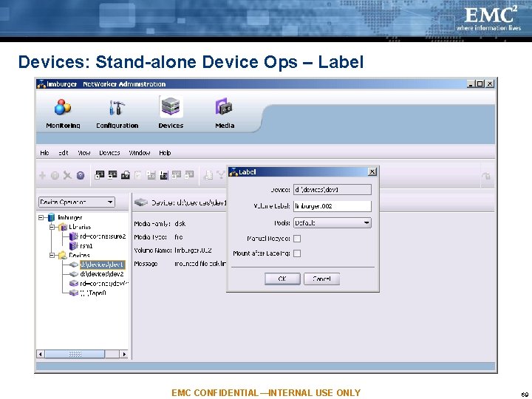Open the Device Operations dropdown
The height and width of the screenshot is (399, 532).
click(77, 202)
